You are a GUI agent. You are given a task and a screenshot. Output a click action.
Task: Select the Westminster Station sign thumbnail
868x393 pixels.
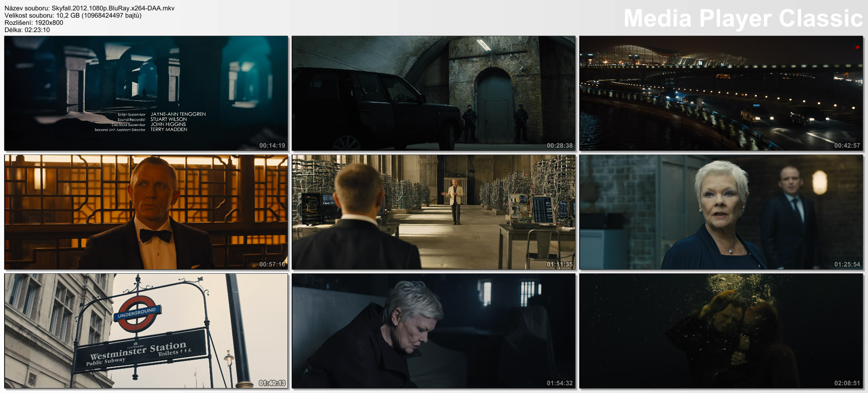[146, 331]
